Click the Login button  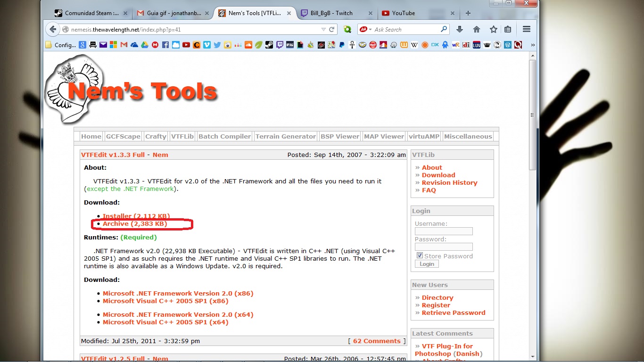tap(427, 264)
